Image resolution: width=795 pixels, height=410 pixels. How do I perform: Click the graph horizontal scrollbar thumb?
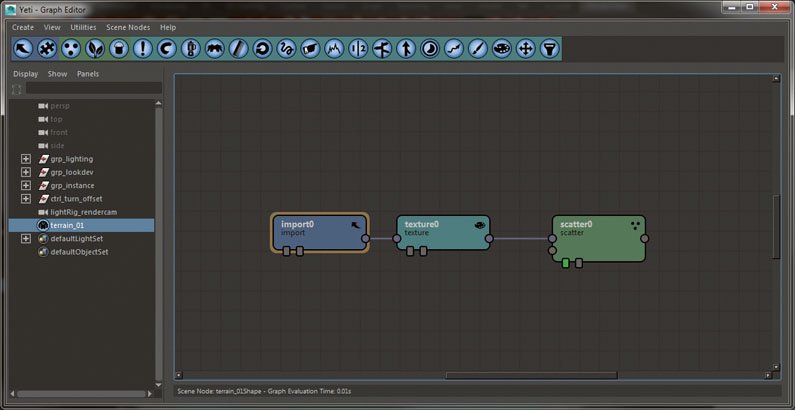pos(531,376)
